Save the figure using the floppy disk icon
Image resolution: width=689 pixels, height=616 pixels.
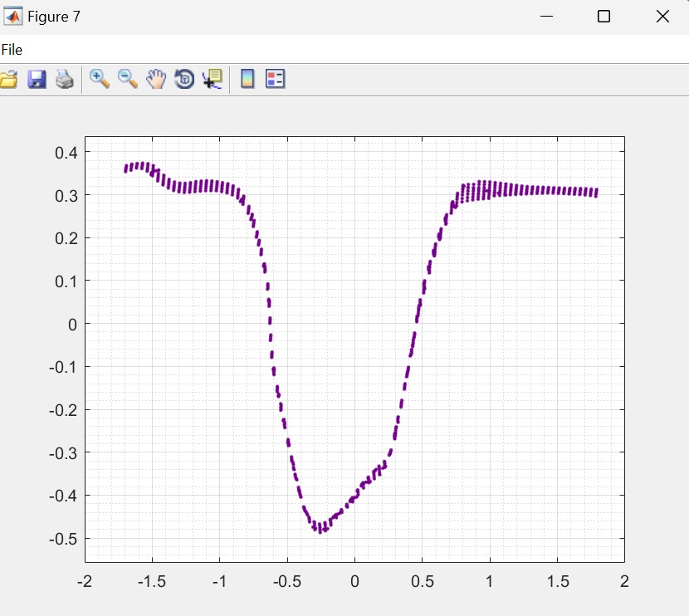click(x=37, y=79)
